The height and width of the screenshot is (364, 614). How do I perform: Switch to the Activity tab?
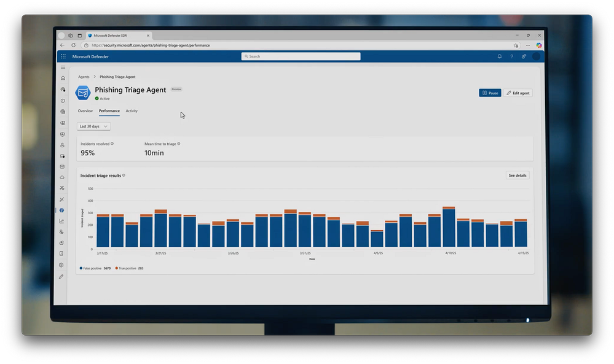point(132,111)
